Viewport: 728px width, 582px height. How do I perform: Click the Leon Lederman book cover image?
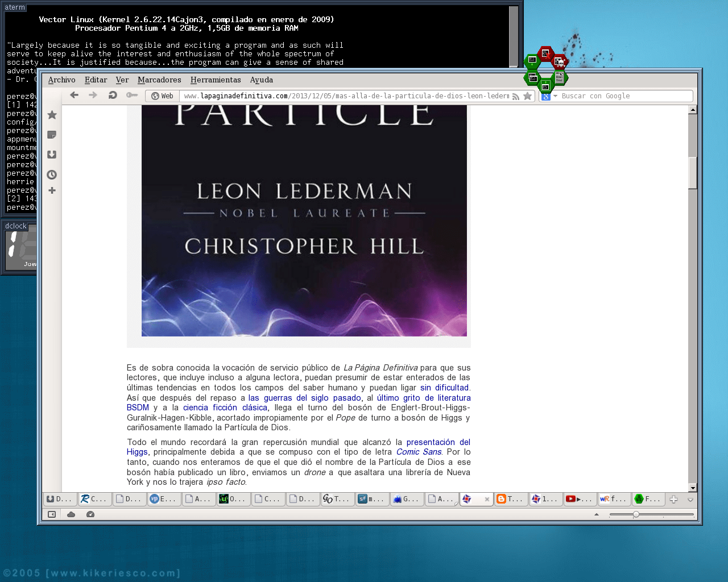(x=304, y=221)
